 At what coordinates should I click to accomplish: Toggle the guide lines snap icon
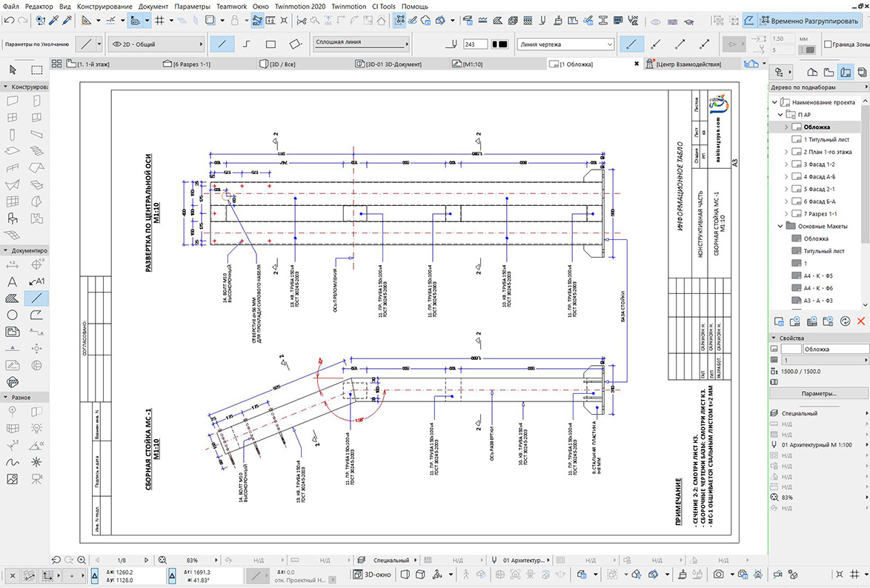[x=111, y=21]
